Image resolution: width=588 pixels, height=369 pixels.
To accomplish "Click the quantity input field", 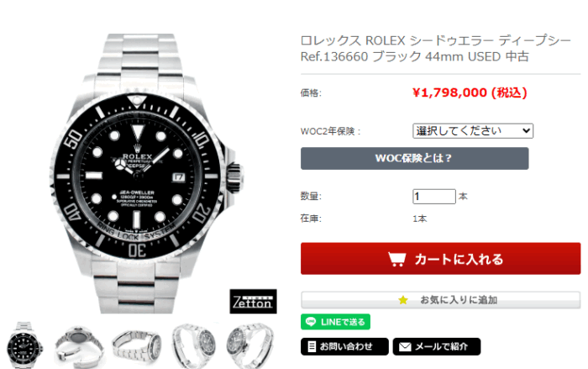I will tap(434, 197).
